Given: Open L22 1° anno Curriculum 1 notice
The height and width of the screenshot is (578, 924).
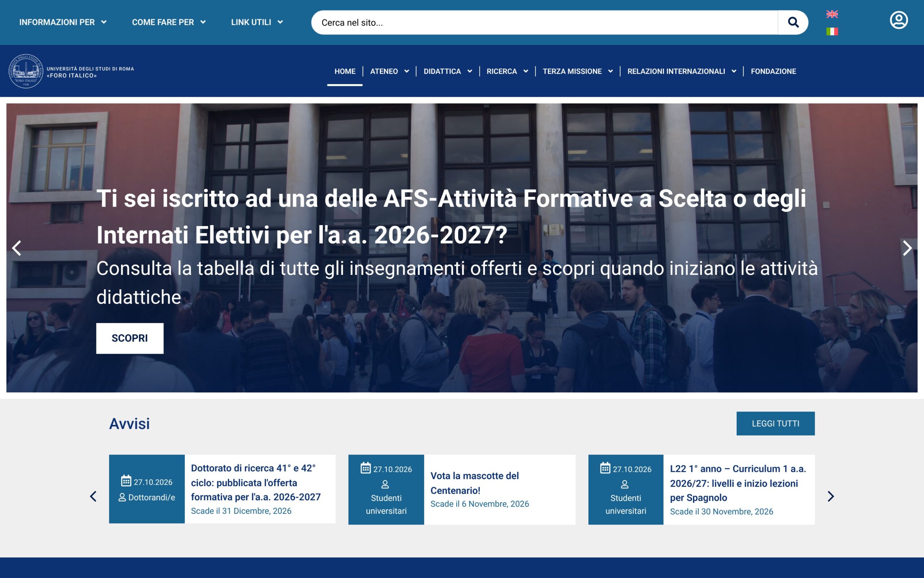Looking at the screenshot, I should click(x=738, y=483).
